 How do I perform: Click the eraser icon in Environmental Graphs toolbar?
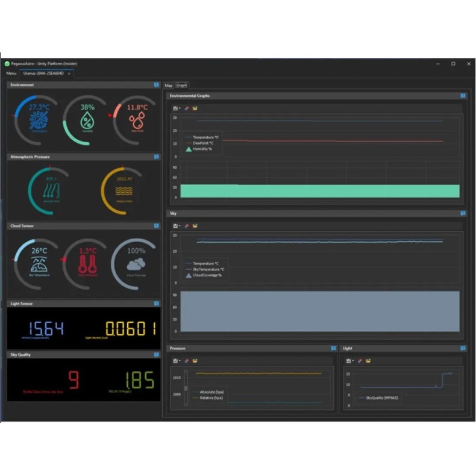pos(187,108)
